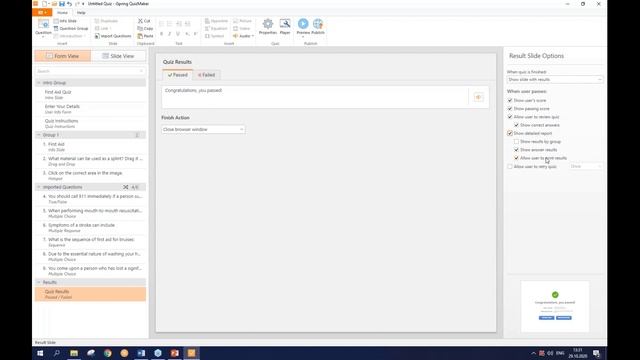Toggle Show detailed report checkbox
The height and width of the screenshot is (360, 640).
click(x=510, y=133)
